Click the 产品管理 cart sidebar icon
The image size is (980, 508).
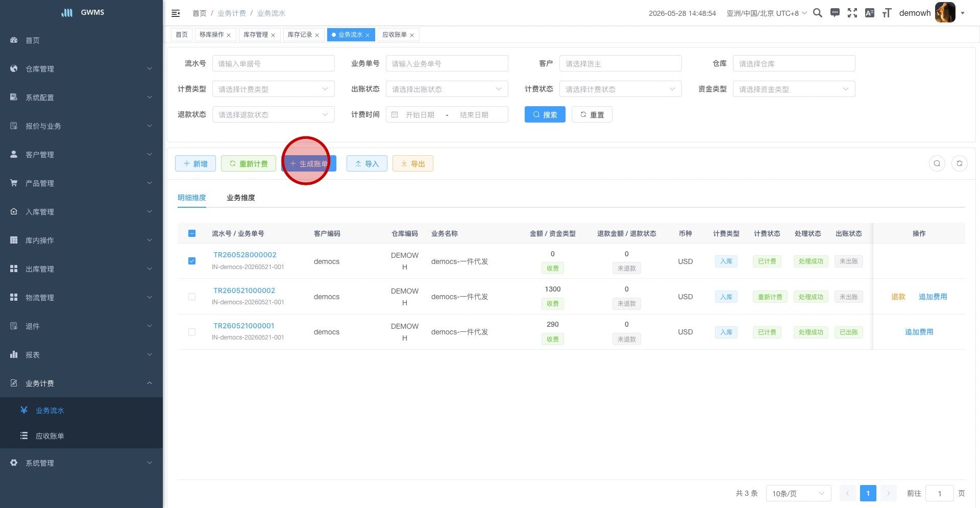pos(14,183)
